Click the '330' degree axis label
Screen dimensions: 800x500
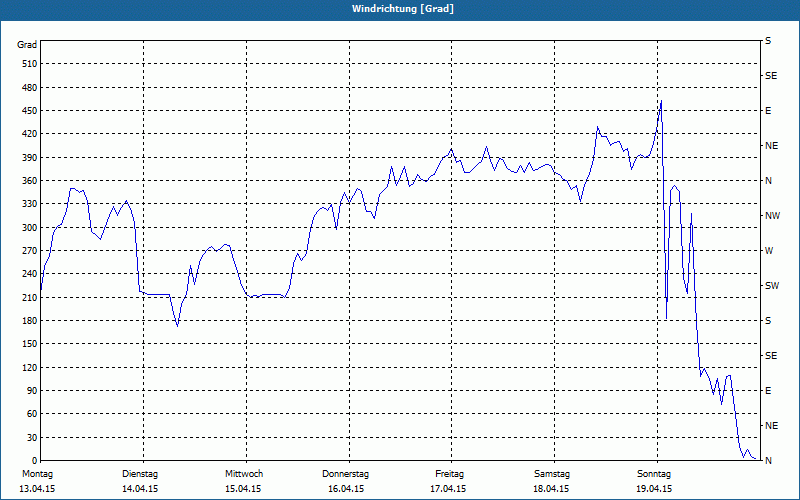click(x=30, y=204)
